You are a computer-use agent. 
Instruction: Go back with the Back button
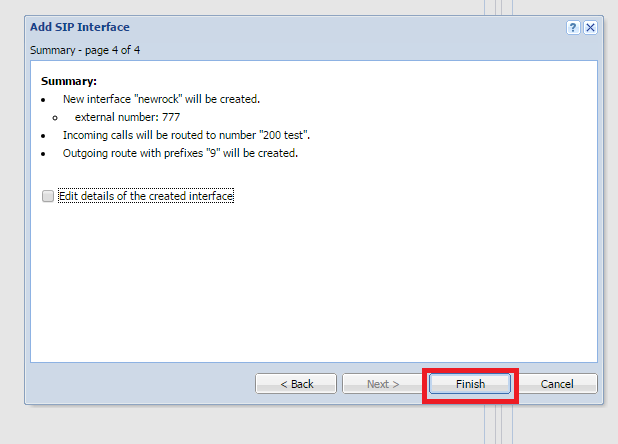[296, 384]
